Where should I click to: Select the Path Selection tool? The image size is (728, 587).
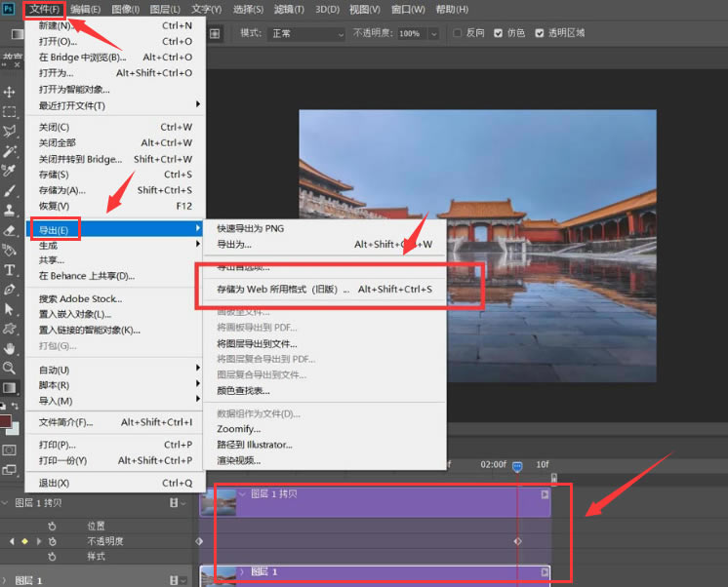[x=10, y=309]
